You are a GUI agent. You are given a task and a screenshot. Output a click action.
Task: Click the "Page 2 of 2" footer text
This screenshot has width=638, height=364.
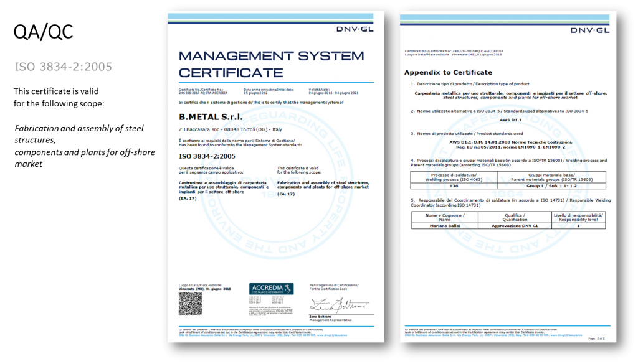click(596, 338)
